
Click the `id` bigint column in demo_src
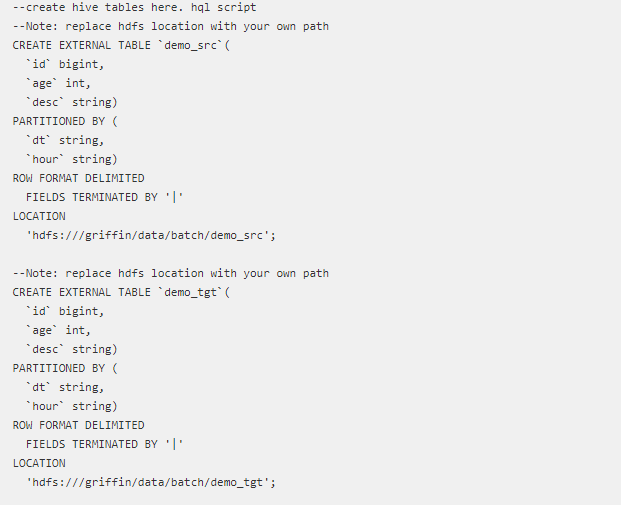pos(64,64)
